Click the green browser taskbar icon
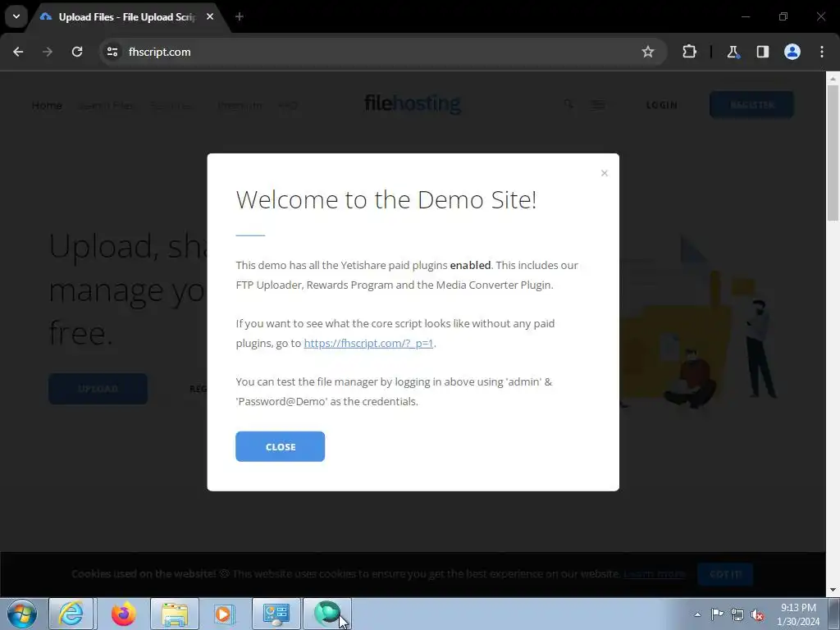This screenshot has width=840, height=630. point(327,614)
